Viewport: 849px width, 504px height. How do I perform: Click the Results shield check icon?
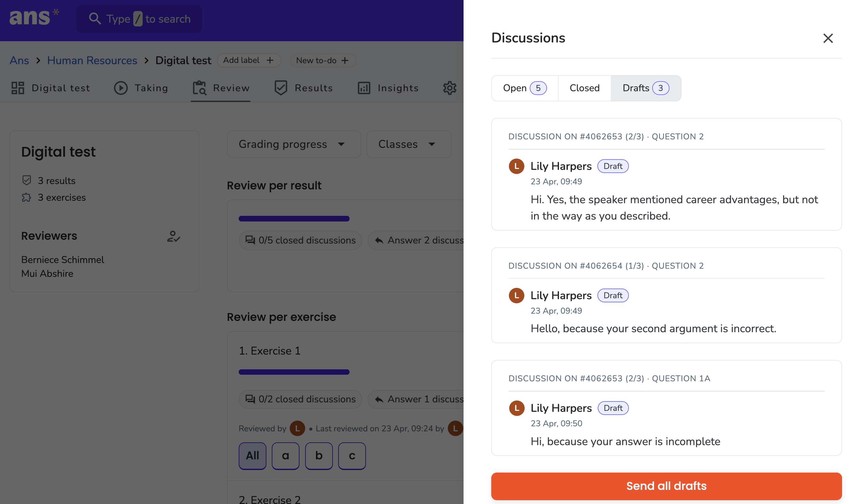tap(281, 88)
